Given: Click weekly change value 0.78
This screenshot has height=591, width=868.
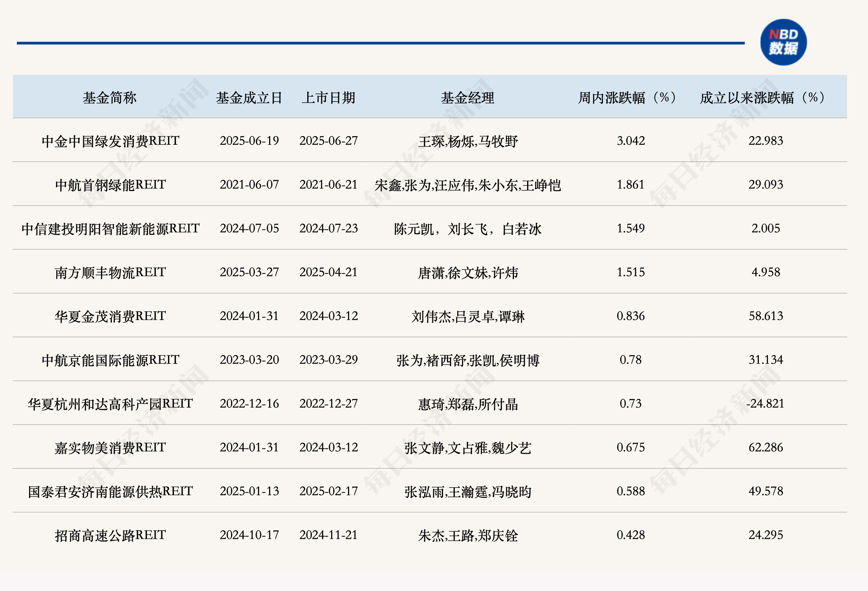Looking at the screenshot, I should click(631, 360).
